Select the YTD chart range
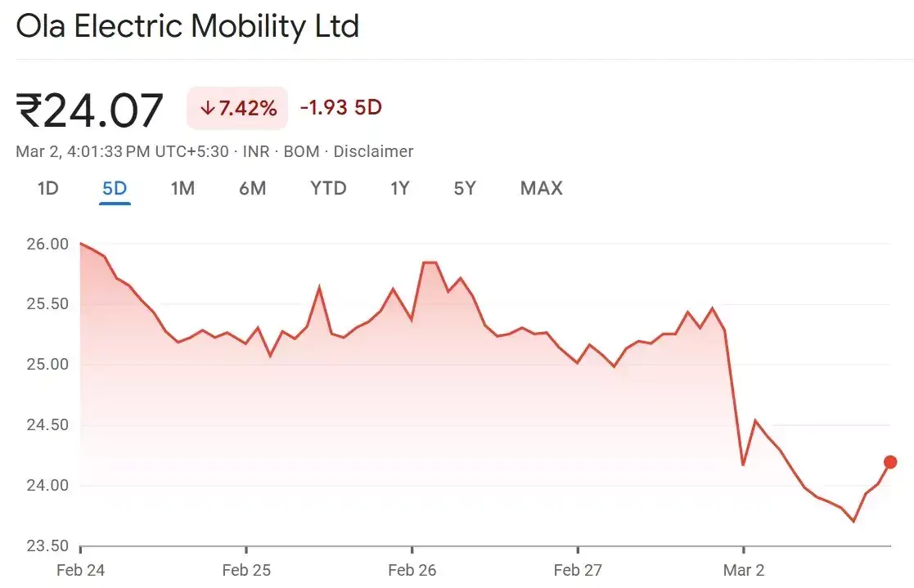 327,188
